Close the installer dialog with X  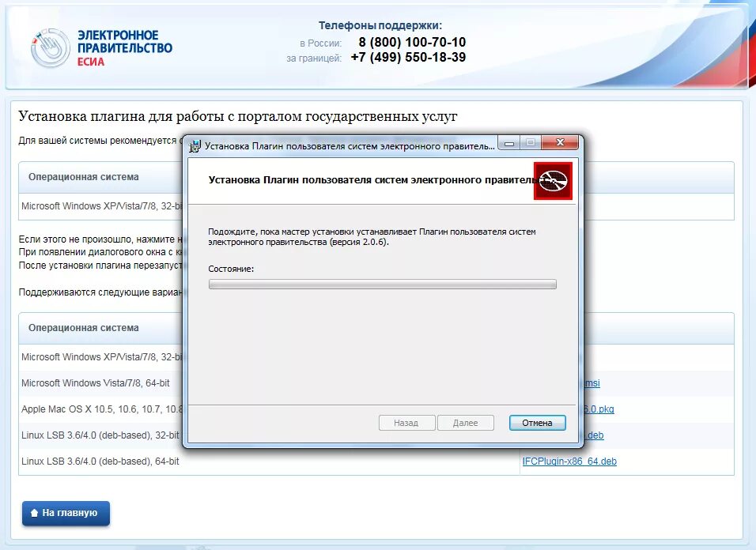pos(560,142)
